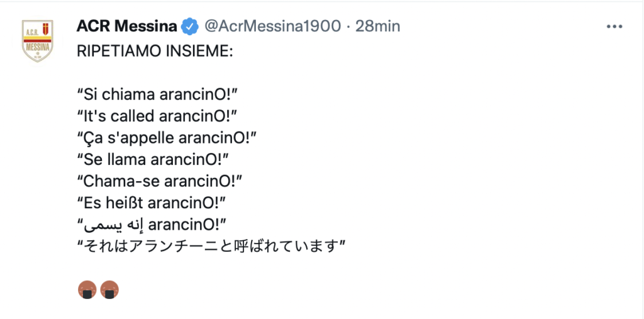Viewport: 644px width, 319px height.
Task: Click the English line "It's called arancinO!"
Action: (x=158, y=116)
